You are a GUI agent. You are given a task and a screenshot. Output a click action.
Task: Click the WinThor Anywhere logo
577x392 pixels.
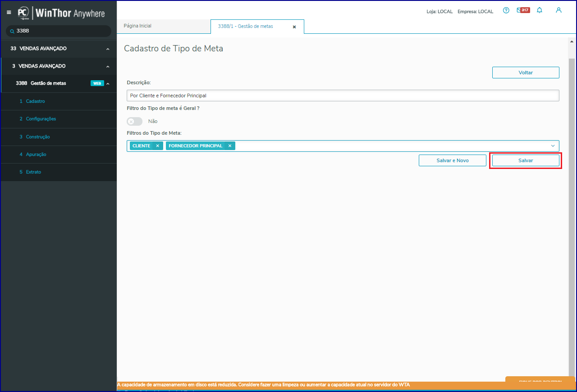(61, 13)
